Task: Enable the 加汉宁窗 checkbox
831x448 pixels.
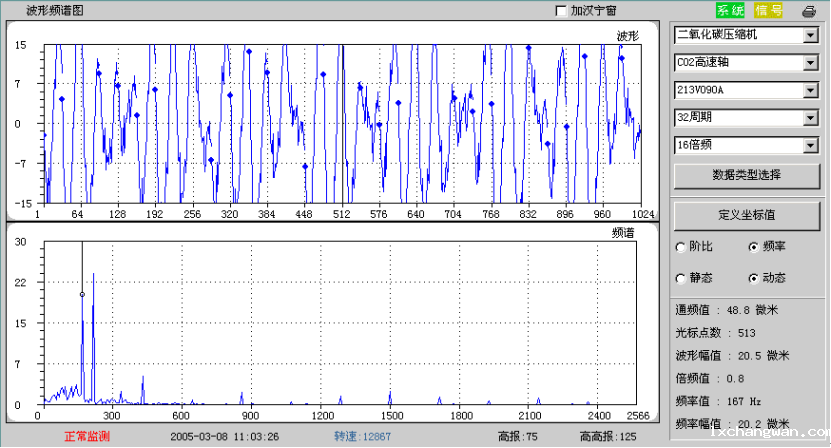Action: tap(561, 11)
